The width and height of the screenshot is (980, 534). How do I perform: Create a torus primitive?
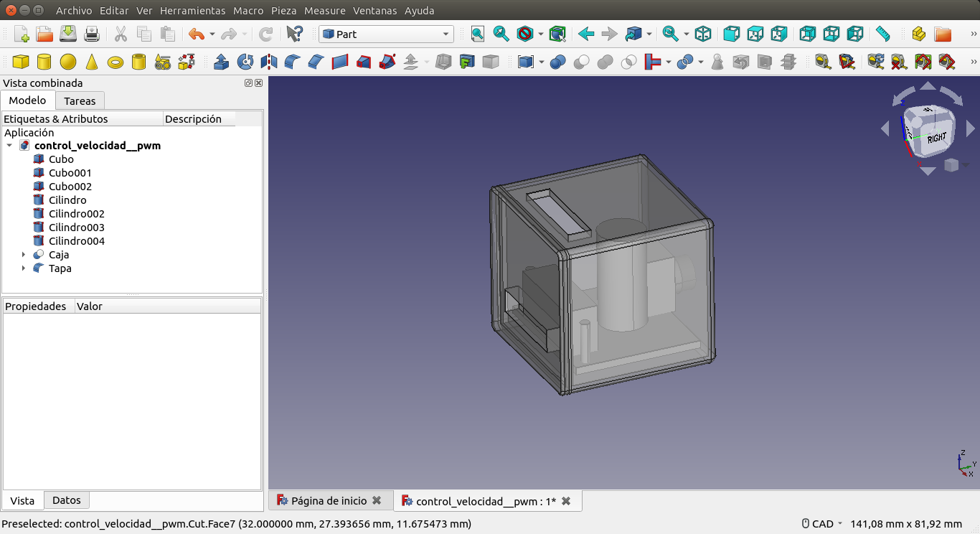pos(115,62)
